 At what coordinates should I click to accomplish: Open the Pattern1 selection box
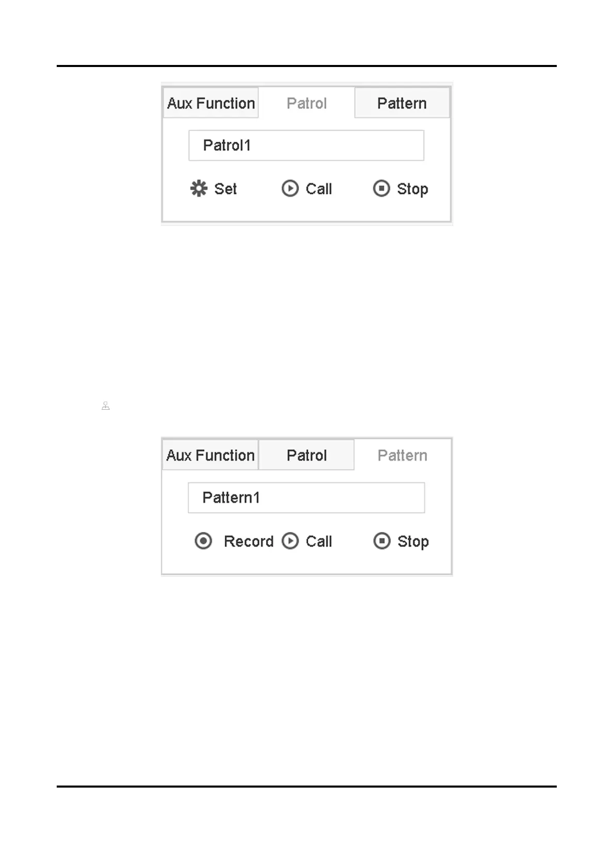coord(306,498)
